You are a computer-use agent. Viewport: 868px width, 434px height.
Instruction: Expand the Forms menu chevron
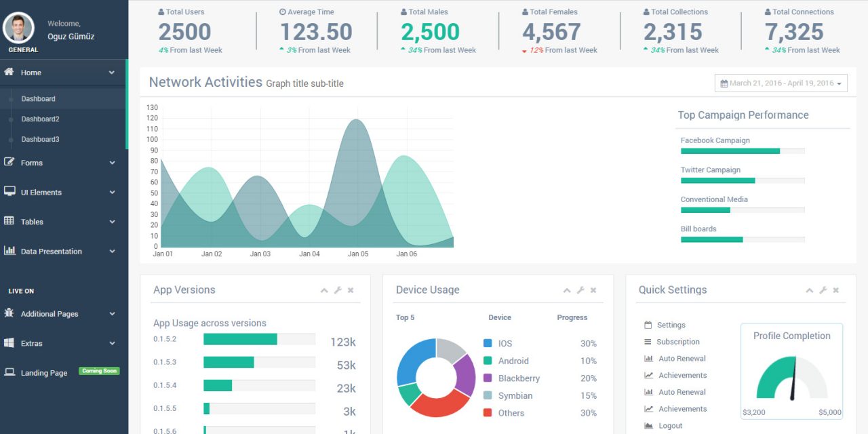(x=112, y=163)
